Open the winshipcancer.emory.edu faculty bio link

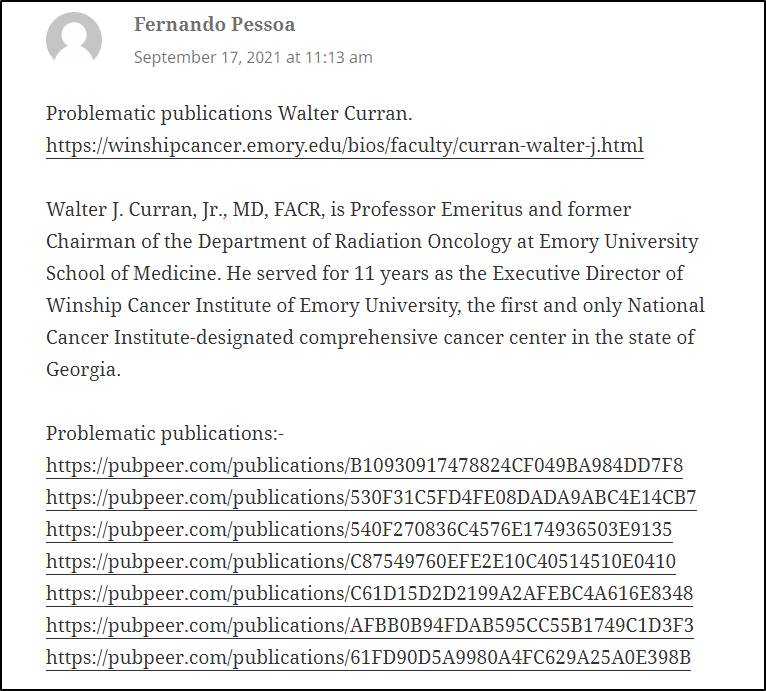point(345,146)
